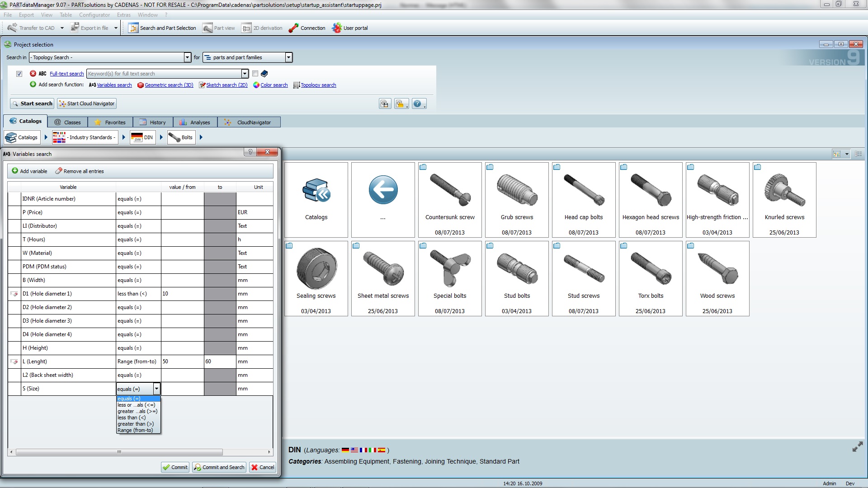The height and width of the screenshot is (488, 868).
Task: Open the parts and part families dropdown
Action: click(288, 57)
